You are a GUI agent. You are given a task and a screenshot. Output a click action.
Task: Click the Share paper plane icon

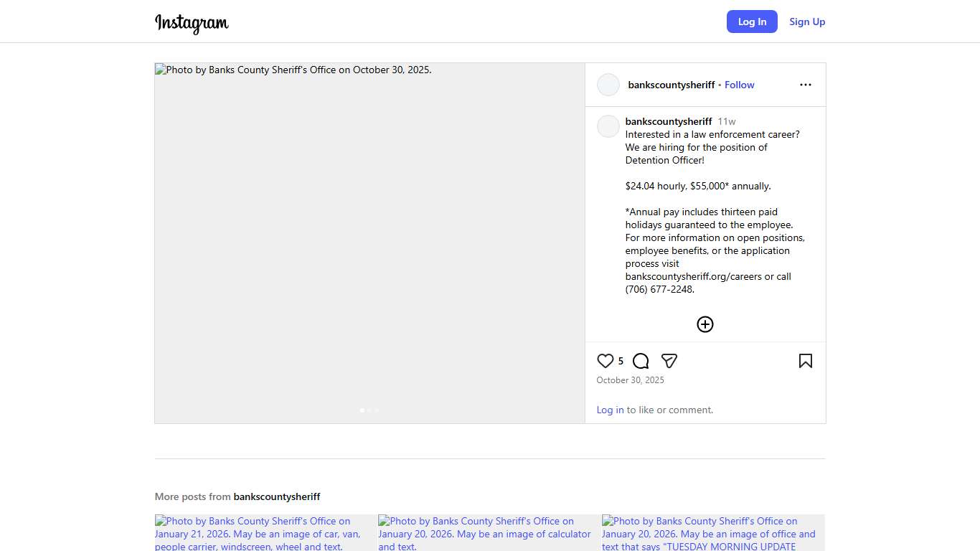pos(669,361)
